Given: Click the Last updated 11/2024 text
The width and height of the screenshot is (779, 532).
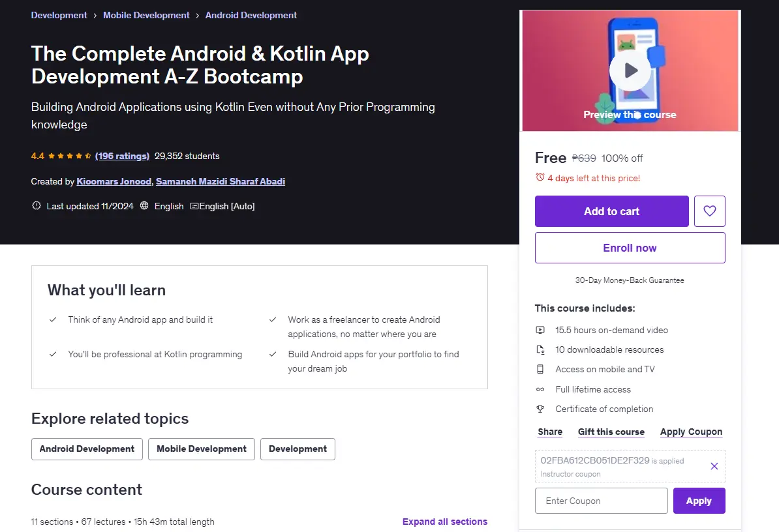Looking at the screenshot, I should point(90,206).
